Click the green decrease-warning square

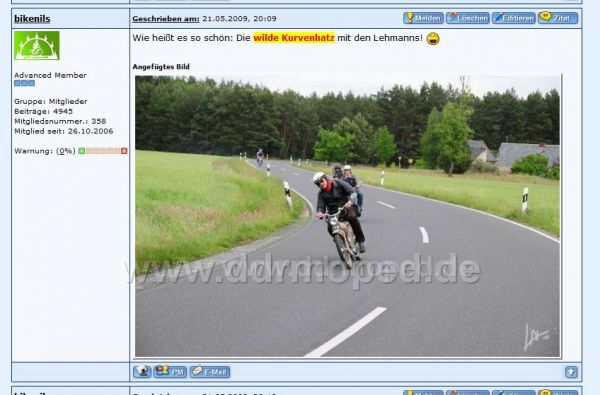coord(82,151)
